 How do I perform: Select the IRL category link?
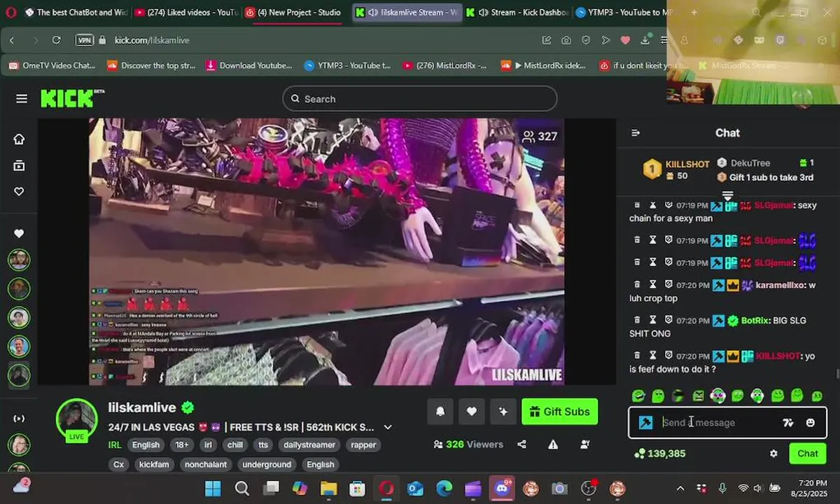pos(115,444)
